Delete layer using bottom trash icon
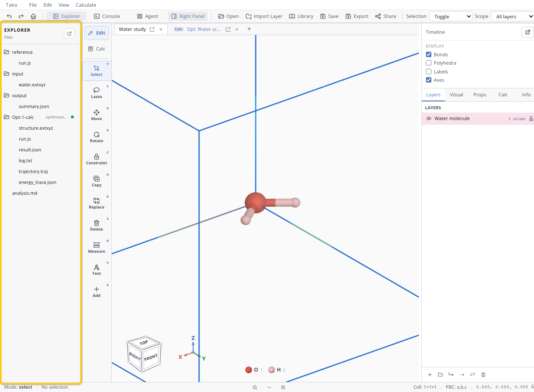Viewport: 534px width, 392px height. pyautogui.click(x=483, y=374)
